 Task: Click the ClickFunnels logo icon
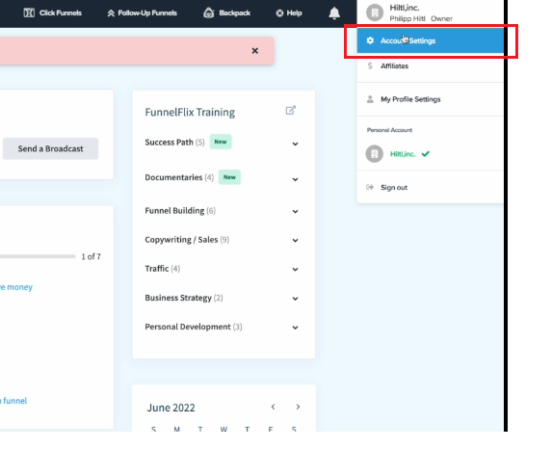point(29,13)
